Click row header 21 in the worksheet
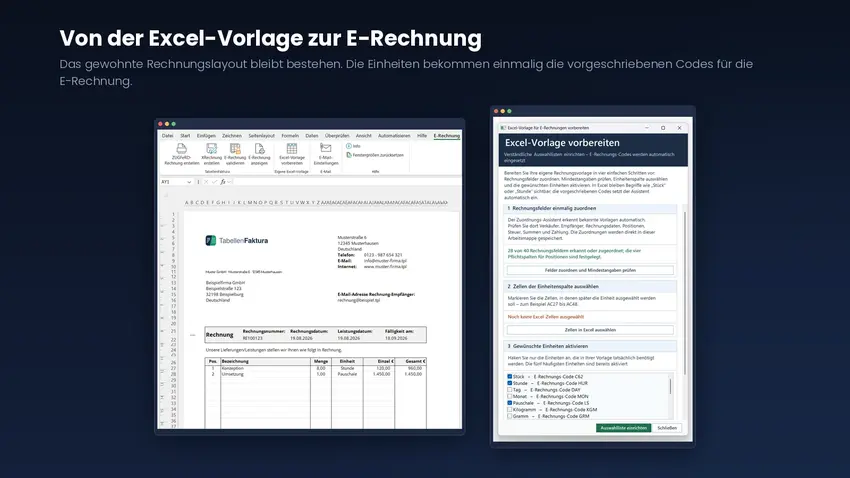The height and width of the screenshot is (478, 850). [173, 331]
